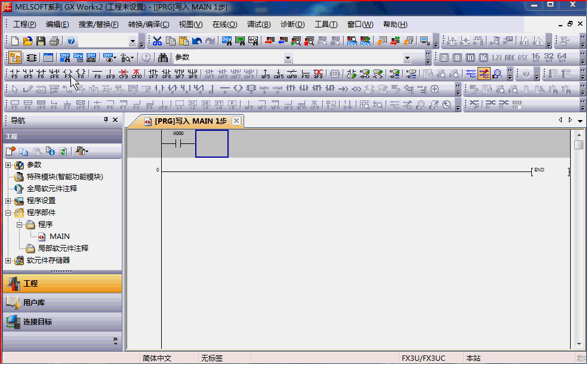The width and height of the screenshot is (588, 365).
Task: Undo the last action with blue arrow
Action: coord(197,41)
